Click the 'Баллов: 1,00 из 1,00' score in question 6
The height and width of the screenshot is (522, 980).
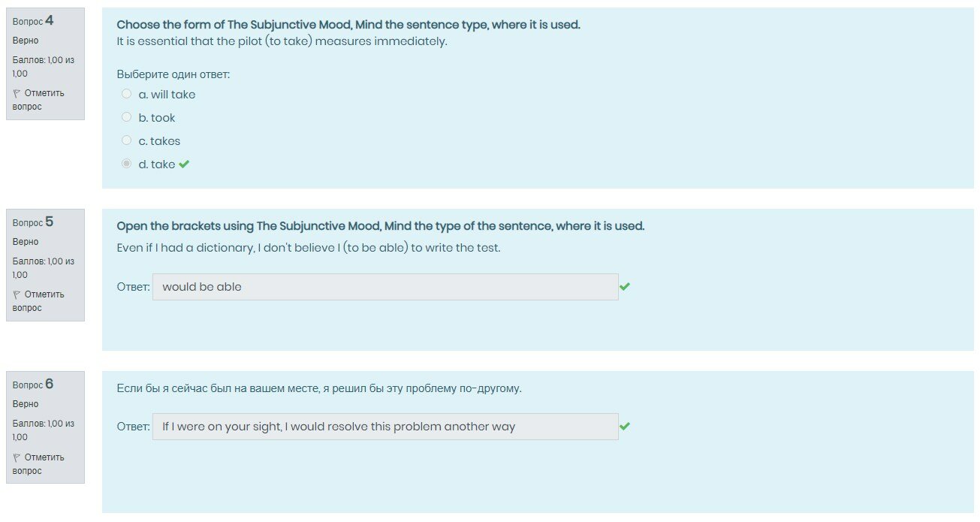tap(44, 430)
